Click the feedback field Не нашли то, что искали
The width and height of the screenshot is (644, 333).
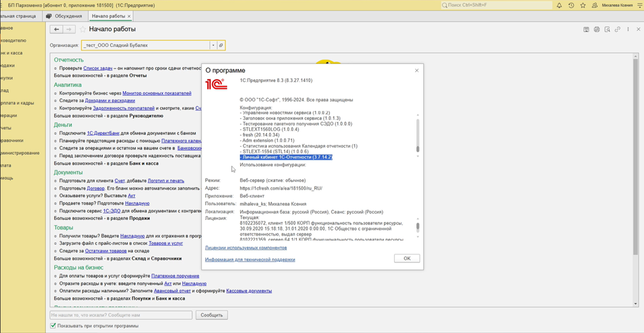click(121, 315)
